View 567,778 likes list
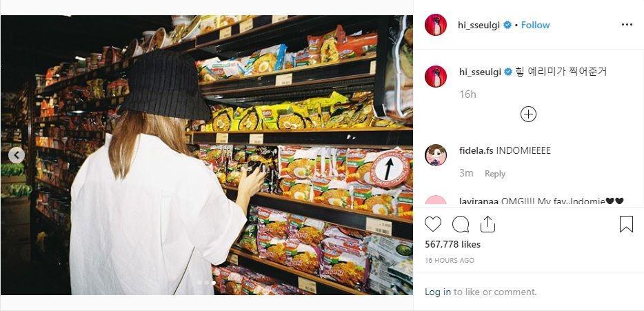This screenshot has width=644, height=311. [x=452, y=244]
